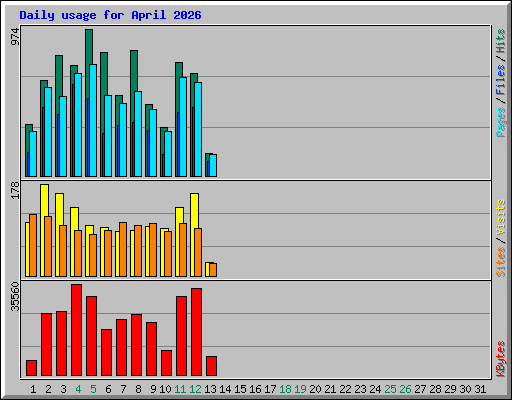Click green day 12 on the x-axis

pyautogui.click(x=195, y=389)
